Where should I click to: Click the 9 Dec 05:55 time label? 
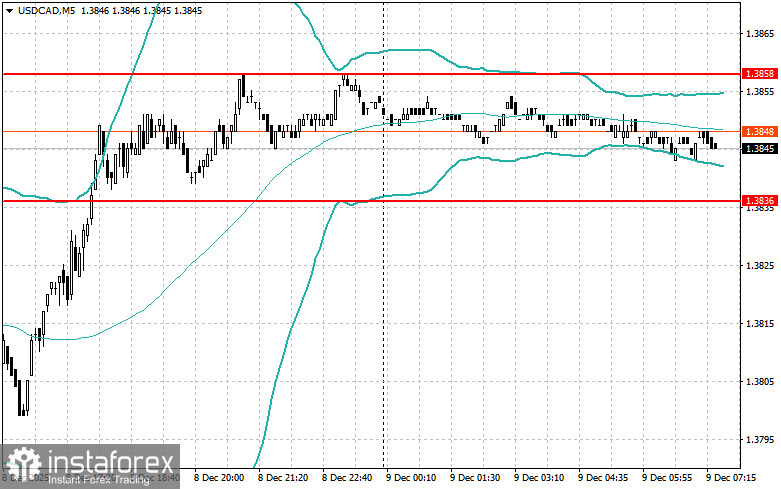(667, 478)
